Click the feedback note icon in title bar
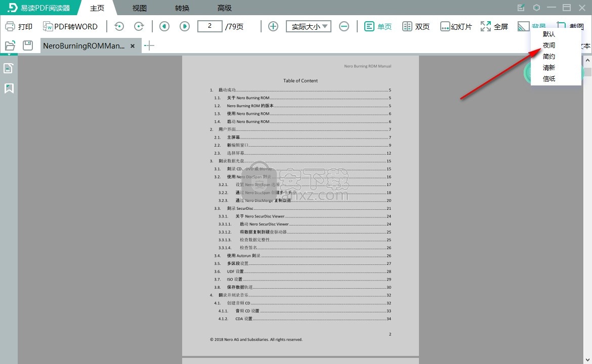 [x=521, y=8]
